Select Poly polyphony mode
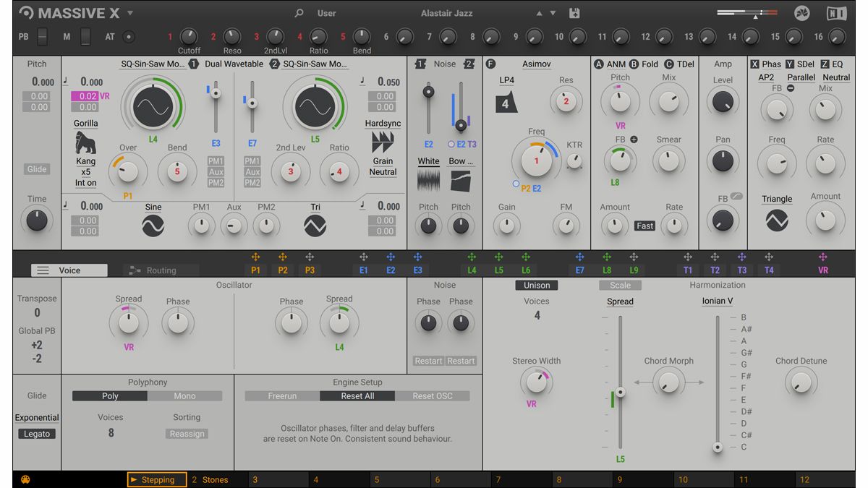 (110, 396)
